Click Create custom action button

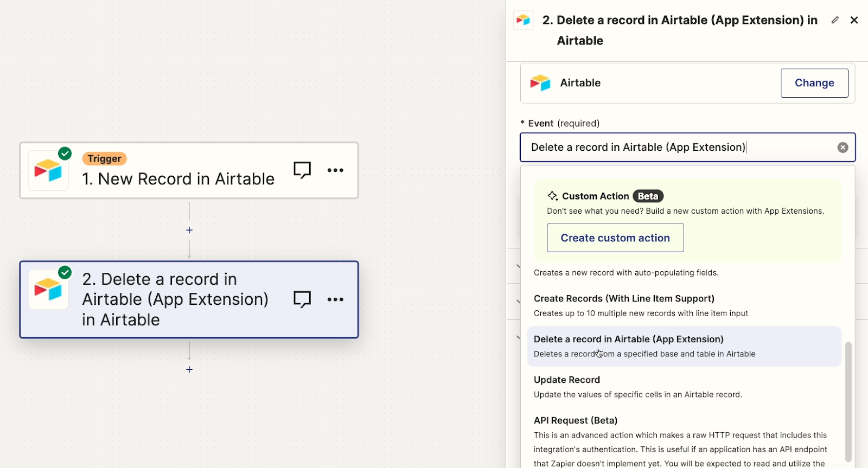pyautogui.click(x=615, y=238)
